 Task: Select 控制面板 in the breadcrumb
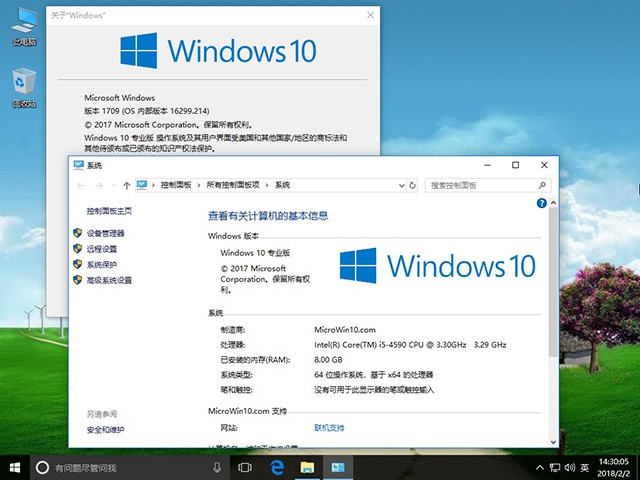[176, 185]
